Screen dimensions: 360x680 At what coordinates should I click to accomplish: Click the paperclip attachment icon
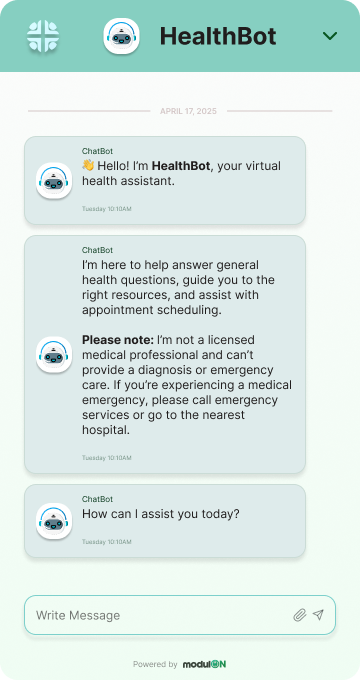point(300,615)
